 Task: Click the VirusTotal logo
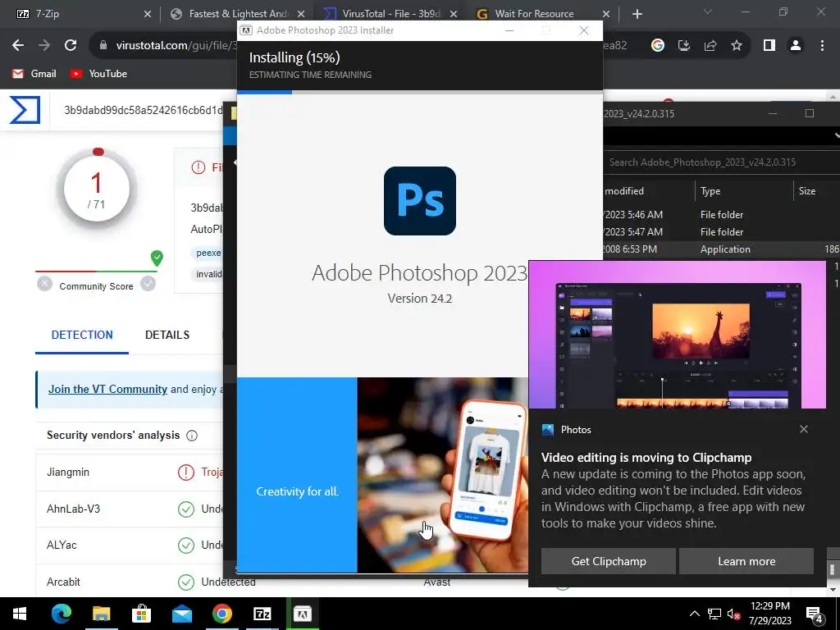click(25, 110)
